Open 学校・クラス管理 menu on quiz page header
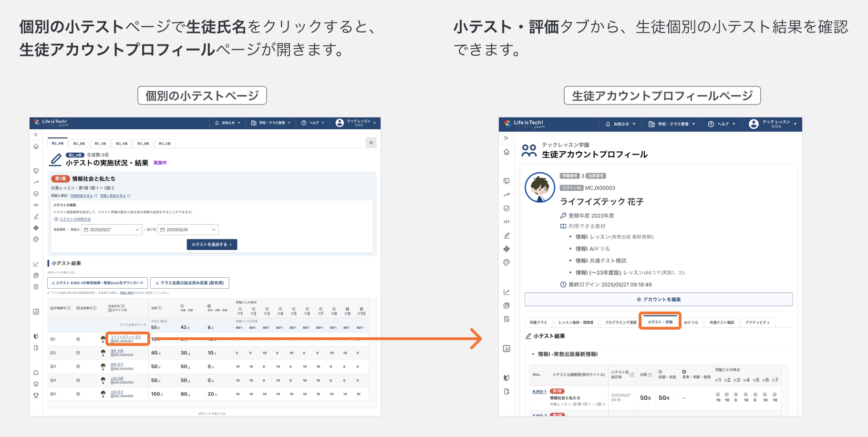 point(271,123)
